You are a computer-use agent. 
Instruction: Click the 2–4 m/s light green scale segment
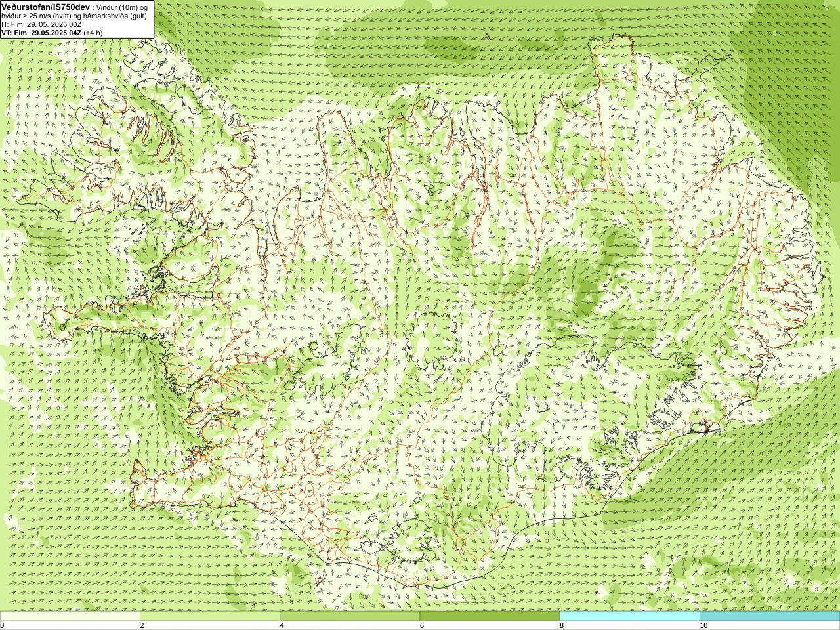(x=210, y=616)
